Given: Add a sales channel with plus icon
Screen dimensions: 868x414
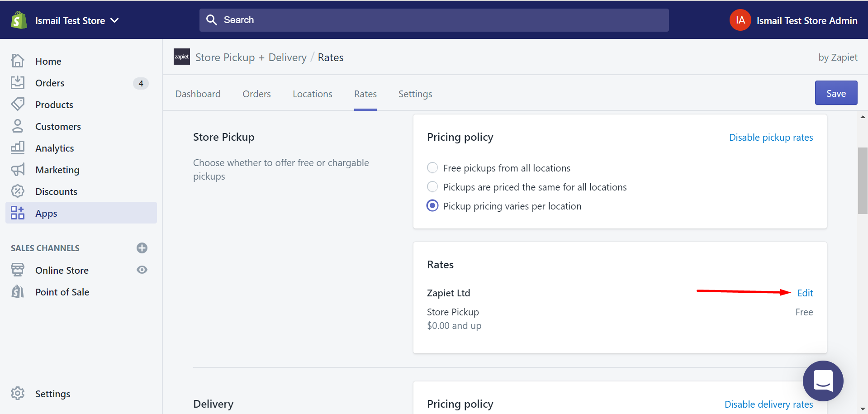Looking at the screenshot, I should coord(142,248).
